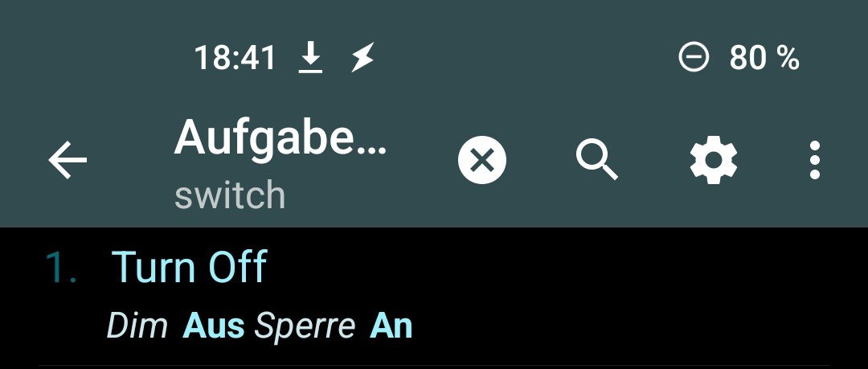
Task: Tap the An value for Sperre
Action: 391,326
